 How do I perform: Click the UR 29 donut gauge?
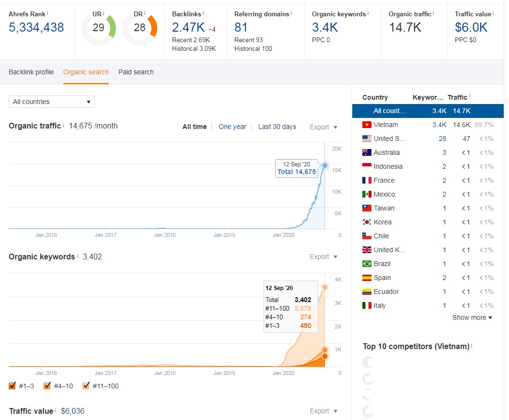[99, 29]
